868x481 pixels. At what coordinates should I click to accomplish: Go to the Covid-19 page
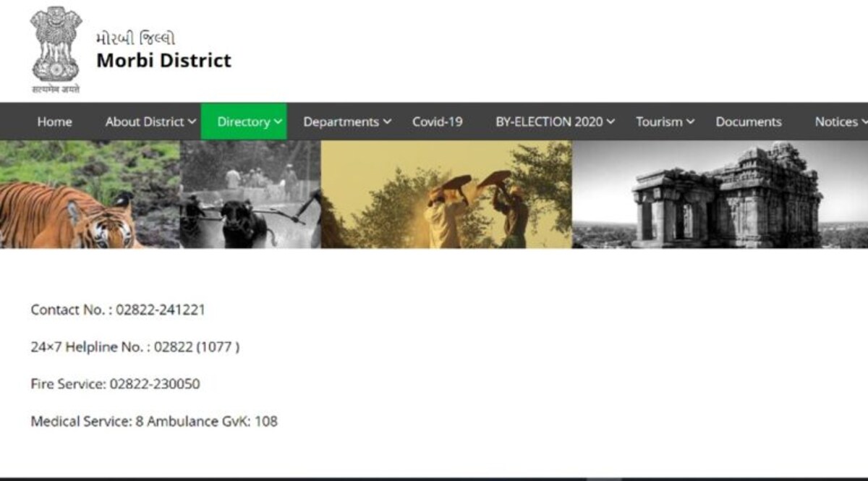pos(437,122)
